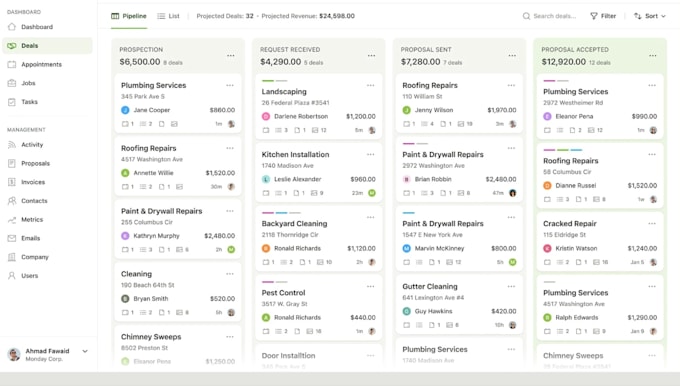The width and height of the screenshot is (680, 386).
Task: Open Appointments calendar icon in sidebar
Action: click(12, 64)
